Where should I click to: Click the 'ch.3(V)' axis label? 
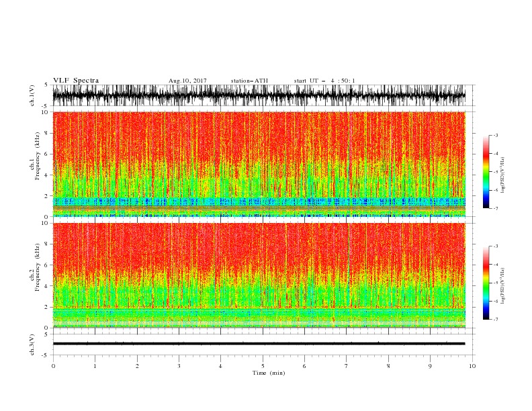32,345
